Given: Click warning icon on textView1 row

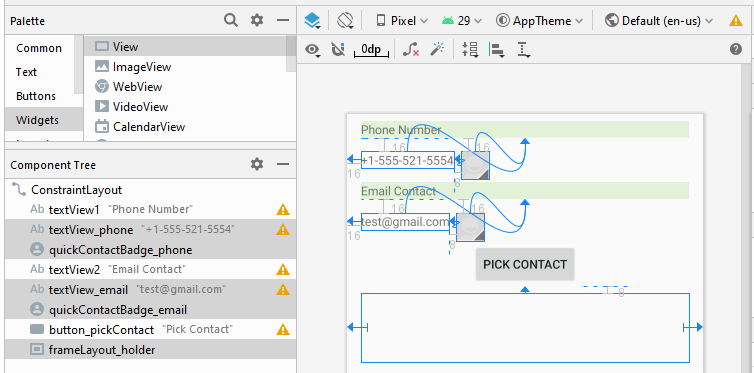Looking at the screenshot, I should point(283,210).
